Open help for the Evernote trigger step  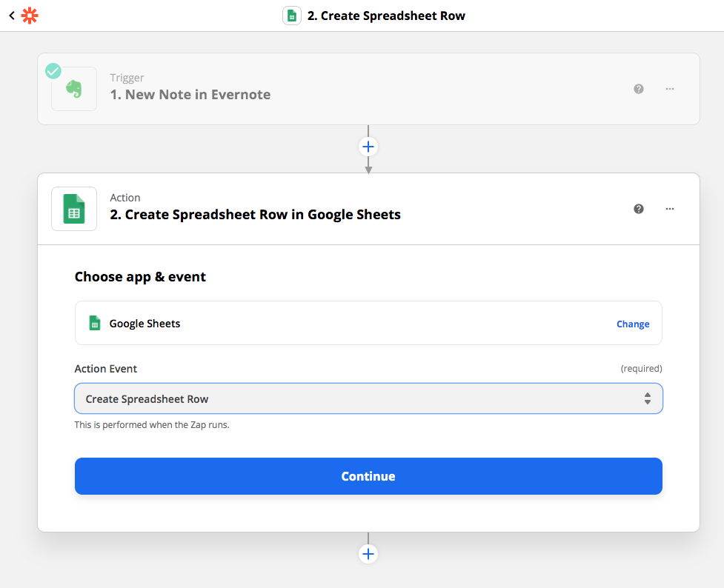(639, 89)
